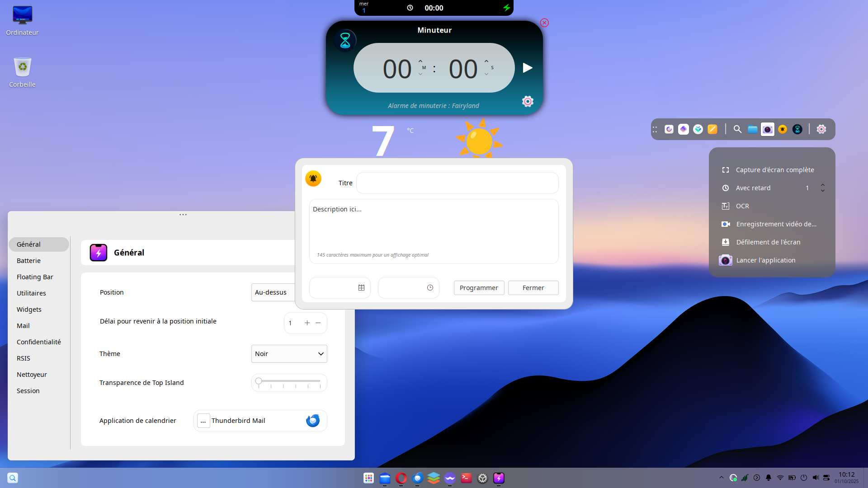This screenshot has width=868, height=488.
Task: Open Opera browser from the taskbar
Action: pyautogui.click(x=401, y=478)
